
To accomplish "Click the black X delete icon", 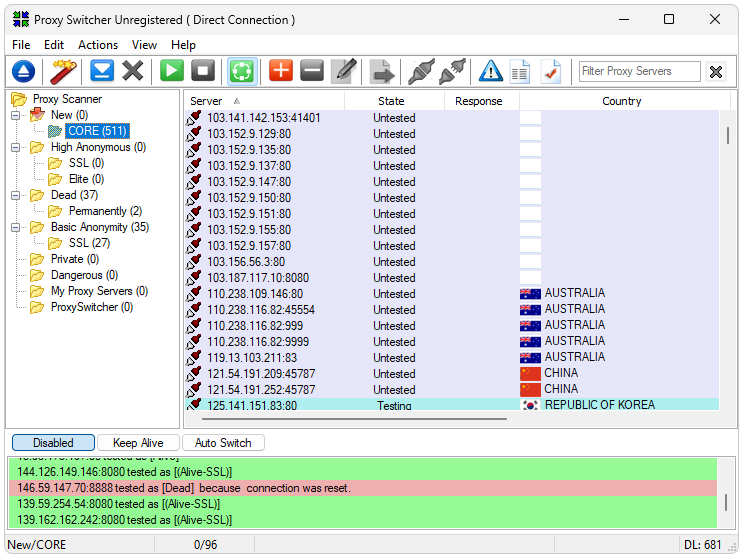I will coord(133,71).
